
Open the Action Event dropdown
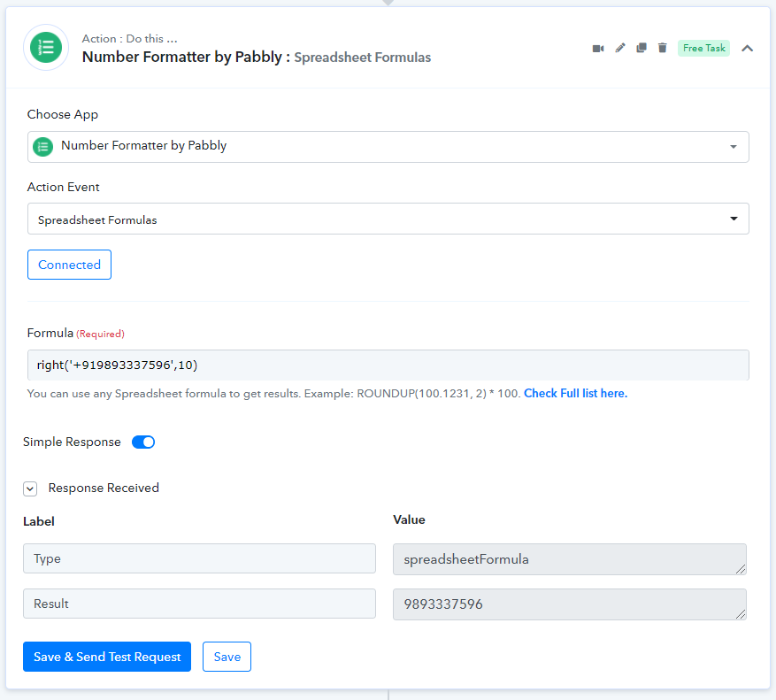[388, 219]
